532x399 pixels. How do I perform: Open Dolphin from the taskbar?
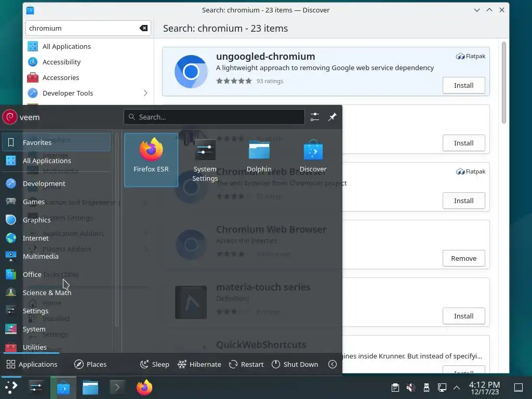tap(90, 388)
